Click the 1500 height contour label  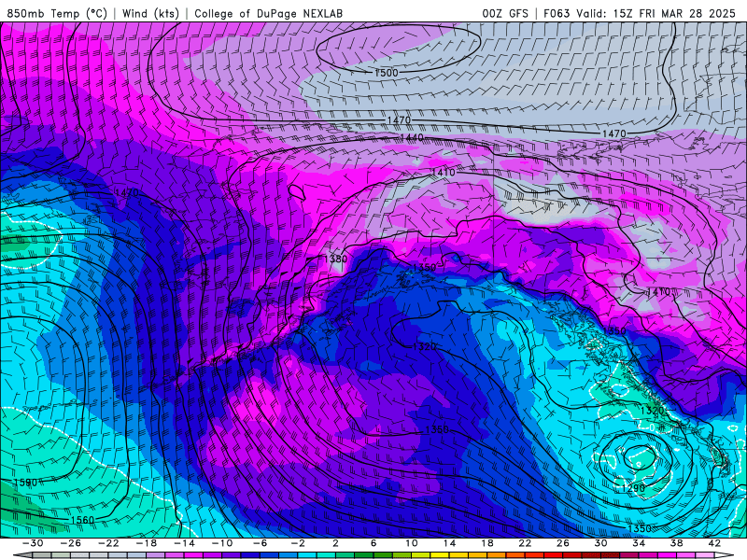[x=387, y=73]
